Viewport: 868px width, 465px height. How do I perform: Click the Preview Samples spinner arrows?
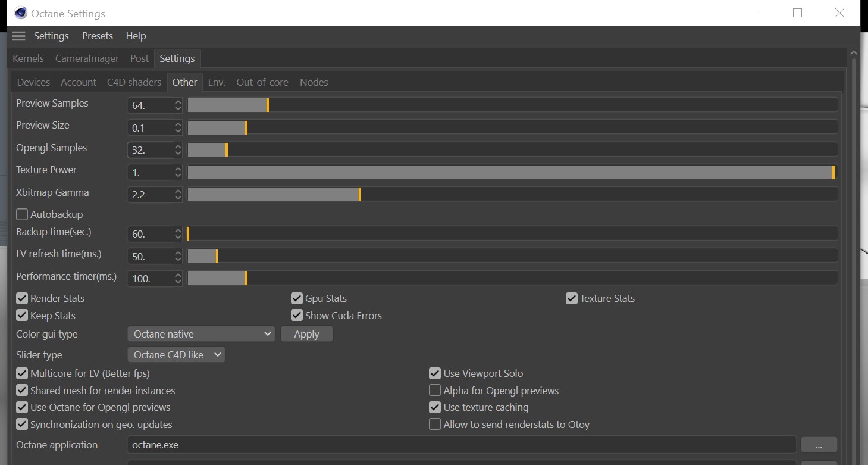178,105
